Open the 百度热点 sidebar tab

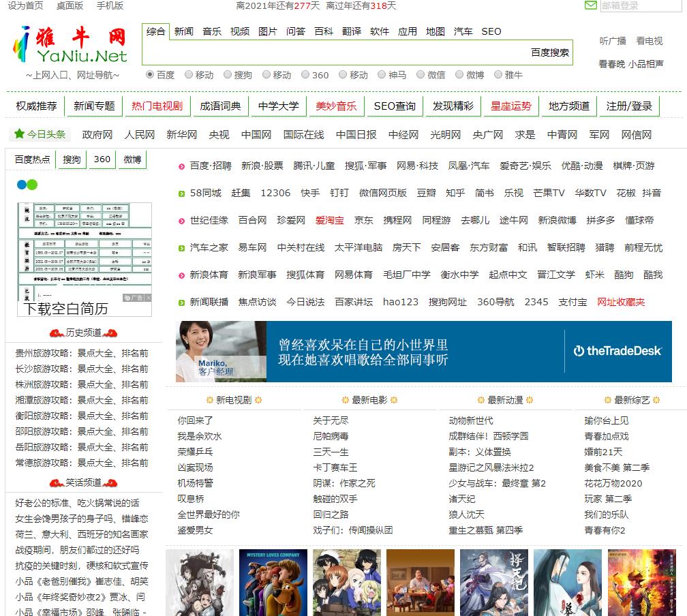click(32, 159)
